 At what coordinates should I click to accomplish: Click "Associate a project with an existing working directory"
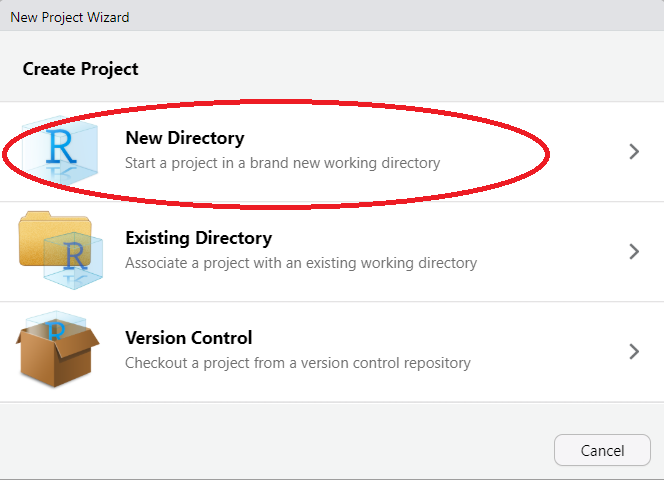[x=300, y=263]
